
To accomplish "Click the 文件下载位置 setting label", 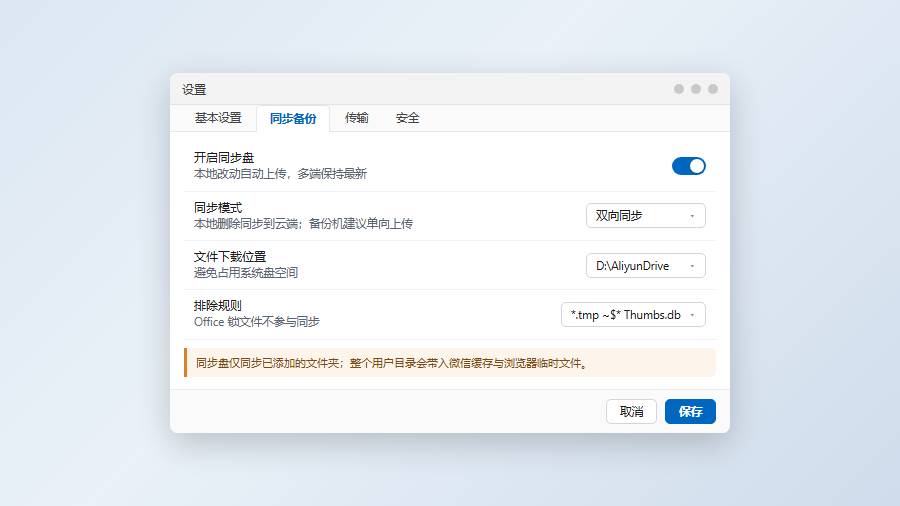I will coord(230,256).
